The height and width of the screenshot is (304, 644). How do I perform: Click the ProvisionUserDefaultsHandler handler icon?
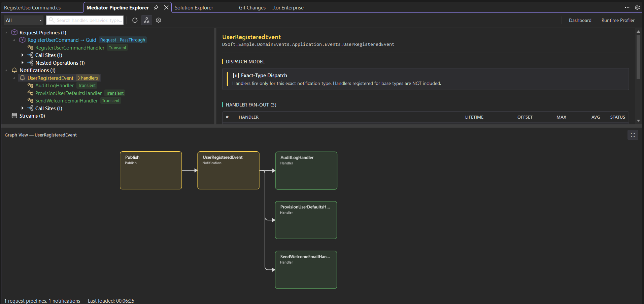coord(30,93)
